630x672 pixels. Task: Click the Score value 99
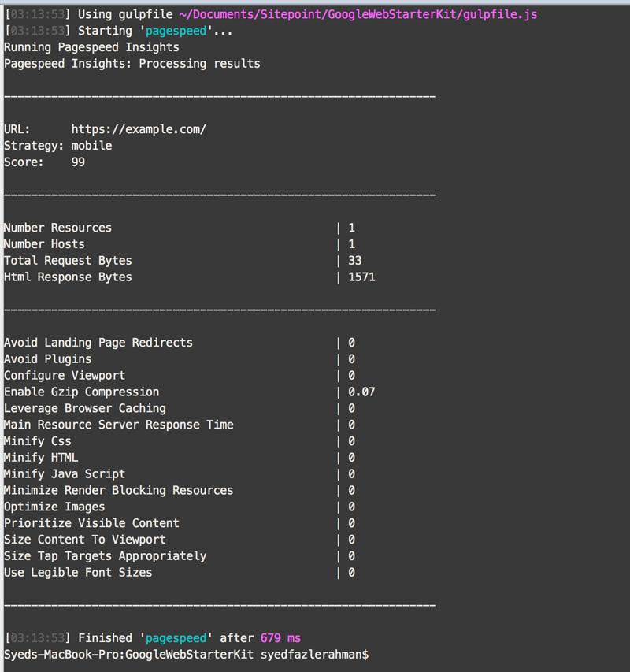coord(78,162)
